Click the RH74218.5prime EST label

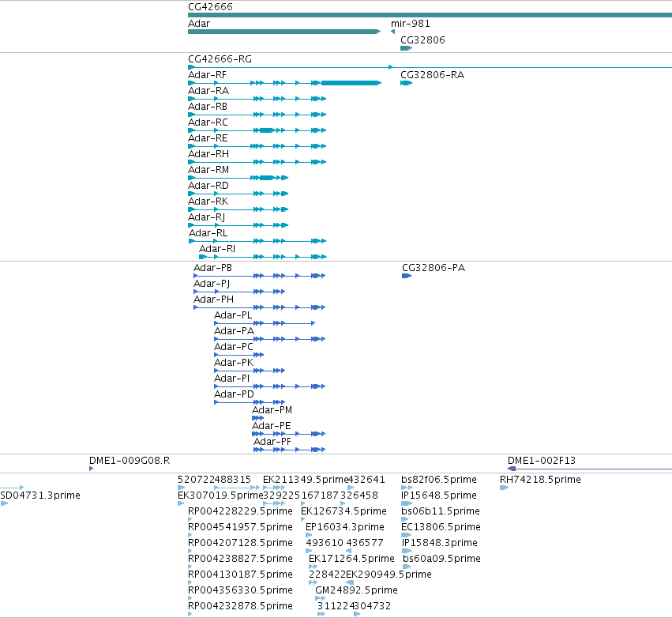(540, 480)
